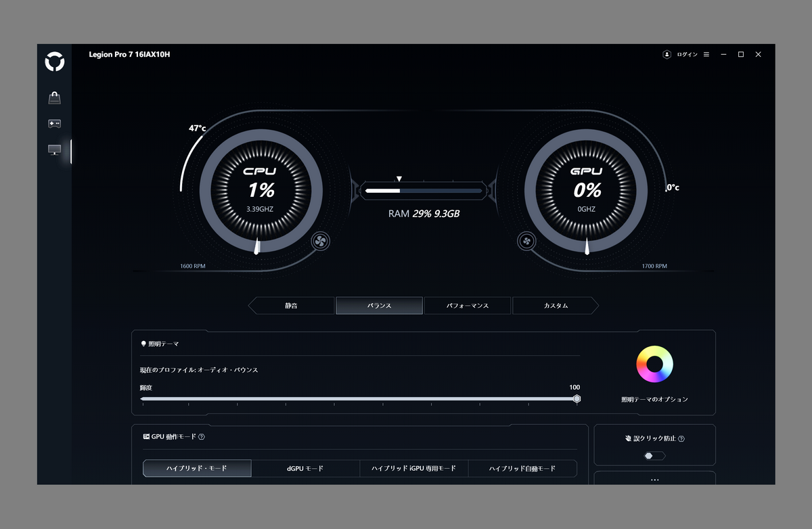Switch to バランス thermal mode

point(379,306)
